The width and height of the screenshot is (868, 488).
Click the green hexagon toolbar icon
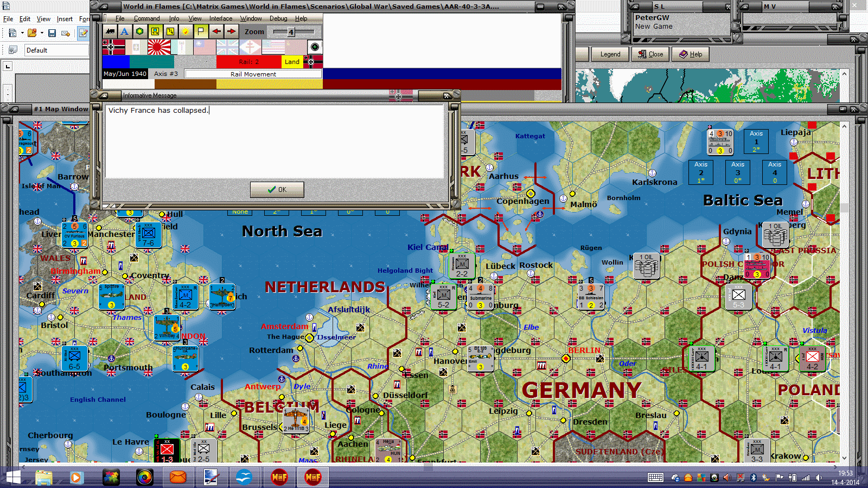[140, 31]
